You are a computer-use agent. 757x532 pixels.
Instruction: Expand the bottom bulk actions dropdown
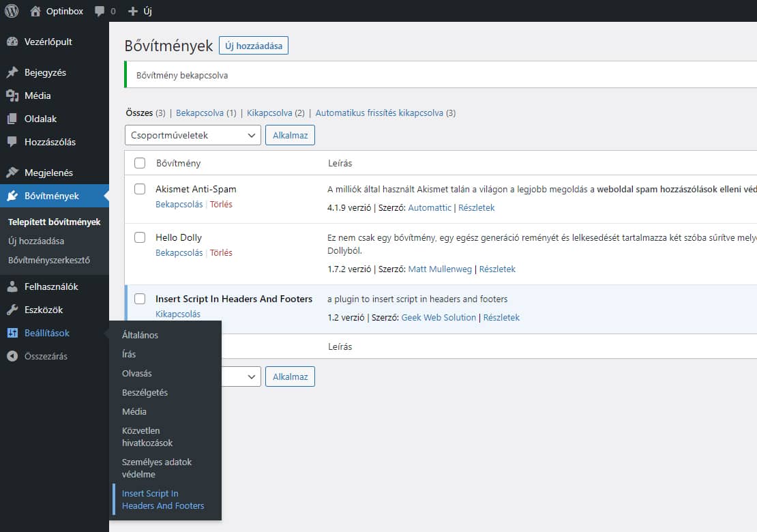tap(241, 376)
